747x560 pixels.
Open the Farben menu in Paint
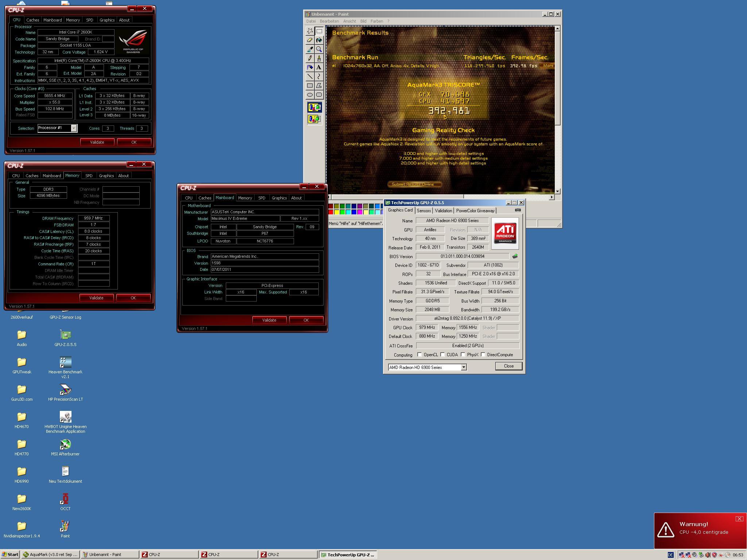377,21
